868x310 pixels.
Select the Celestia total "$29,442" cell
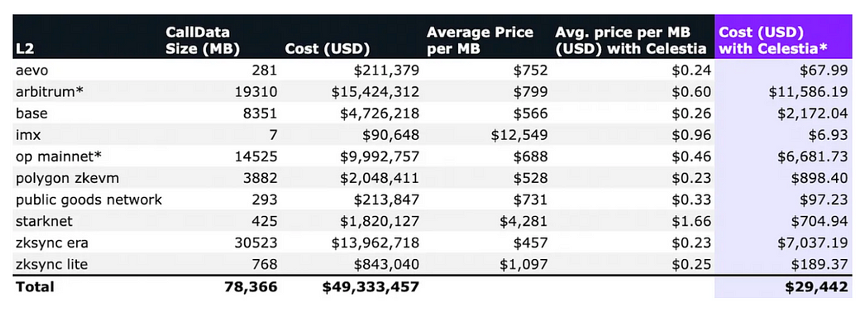point(816,287)
